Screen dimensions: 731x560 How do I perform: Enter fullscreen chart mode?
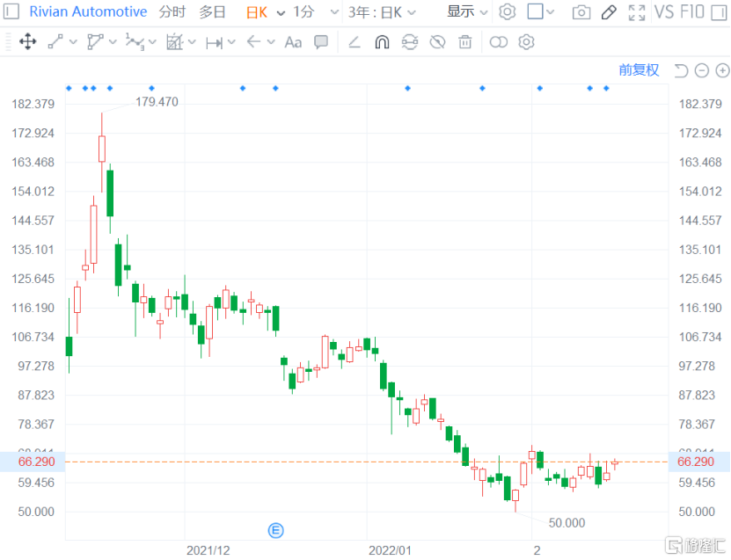coord(637,12)
